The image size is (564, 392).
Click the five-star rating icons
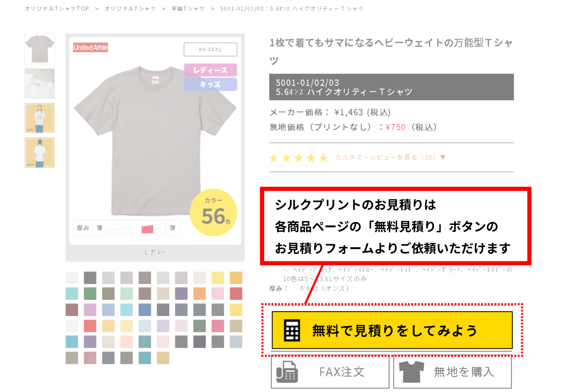coord(299,158)
